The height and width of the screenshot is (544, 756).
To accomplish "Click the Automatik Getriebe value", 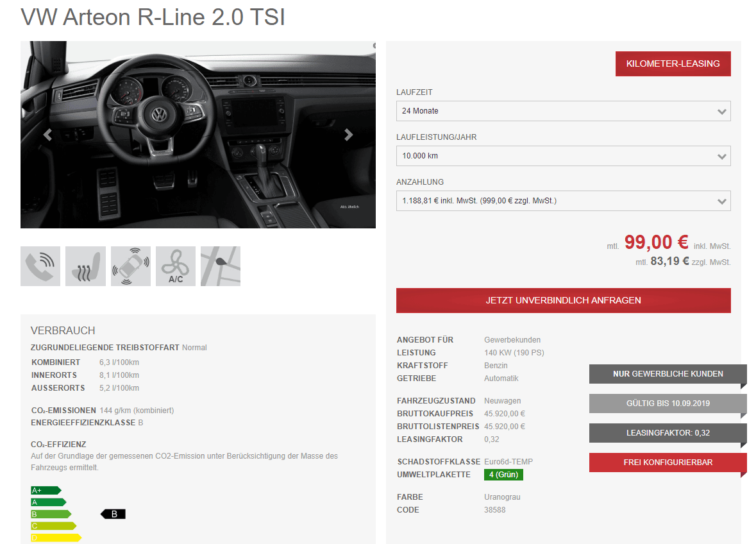I will click(501, 378).
